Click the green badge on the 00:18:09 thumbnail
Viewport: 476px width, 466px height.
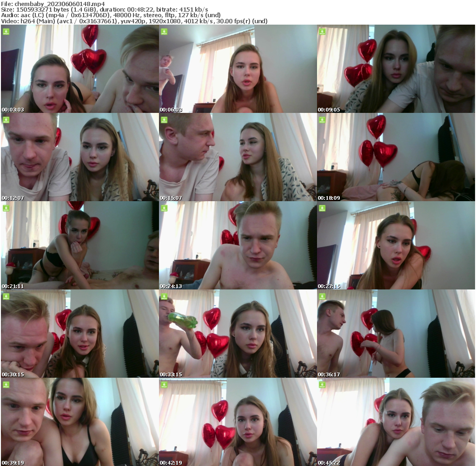click(323, 120)
